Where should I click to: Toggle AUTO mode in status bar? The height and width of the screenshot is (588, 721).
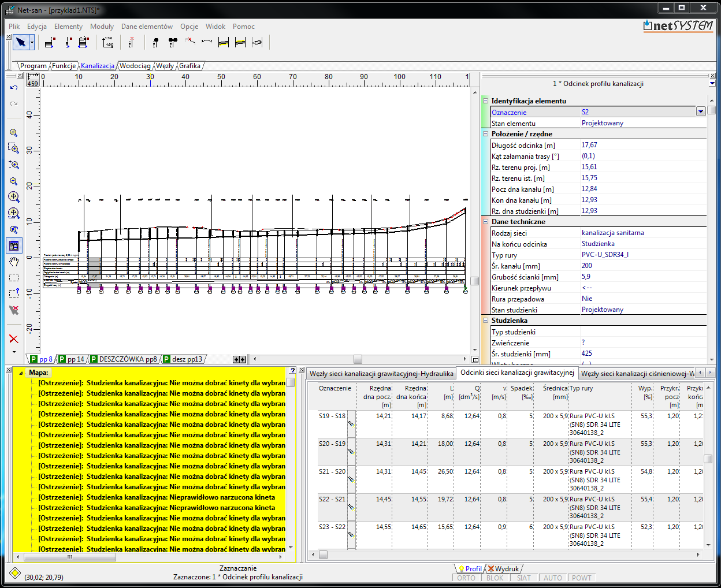pos(553,578)
